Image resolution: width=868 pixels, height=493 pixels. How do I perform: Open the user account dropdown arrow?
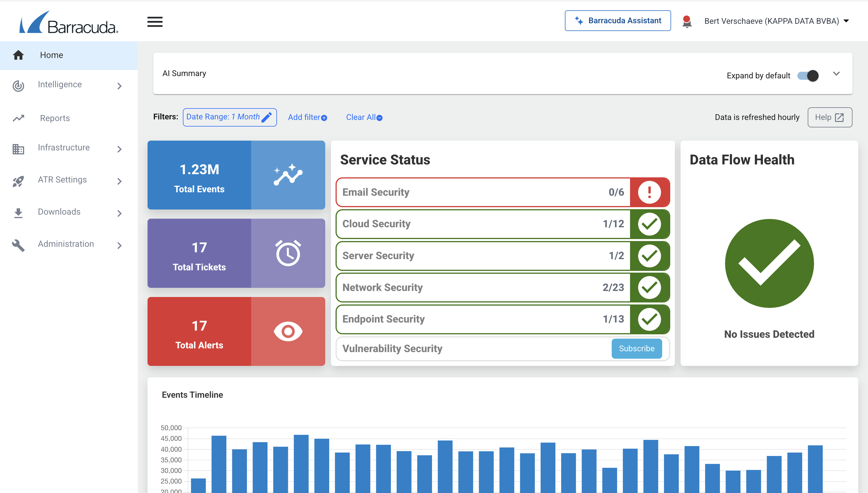tap(846, 21)
